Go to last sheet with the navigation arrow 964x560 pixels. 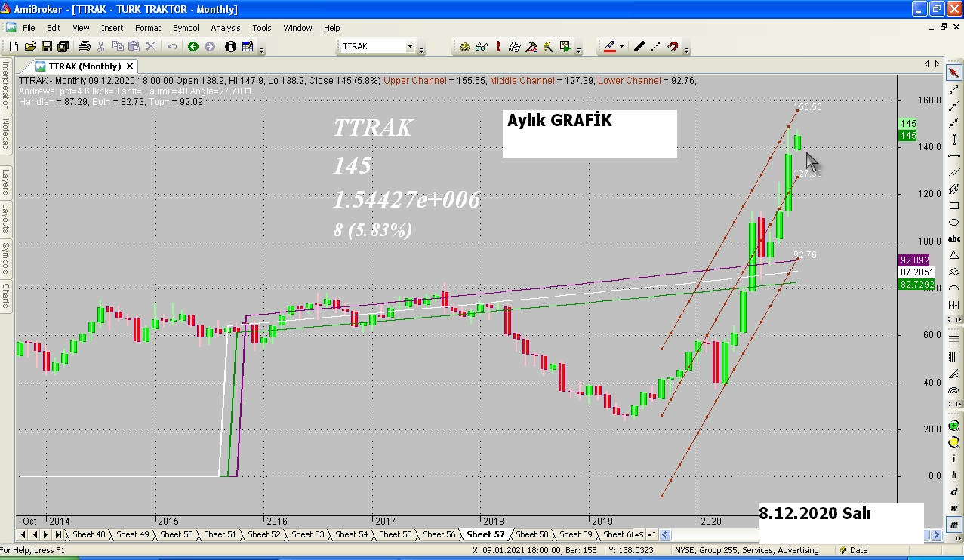(58, 534)
